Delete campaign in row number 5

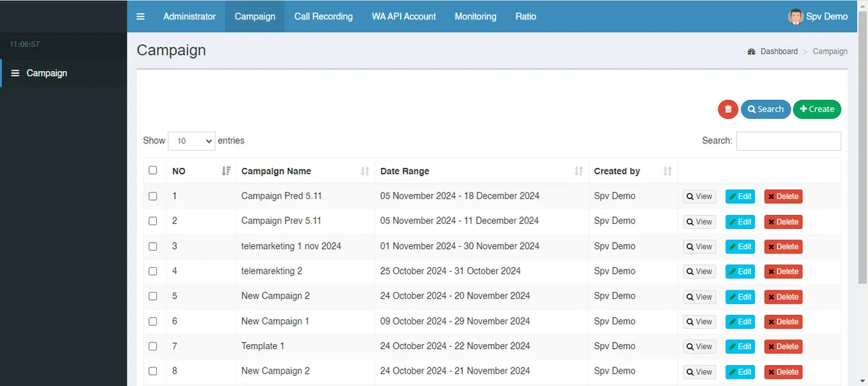point(783,296)
